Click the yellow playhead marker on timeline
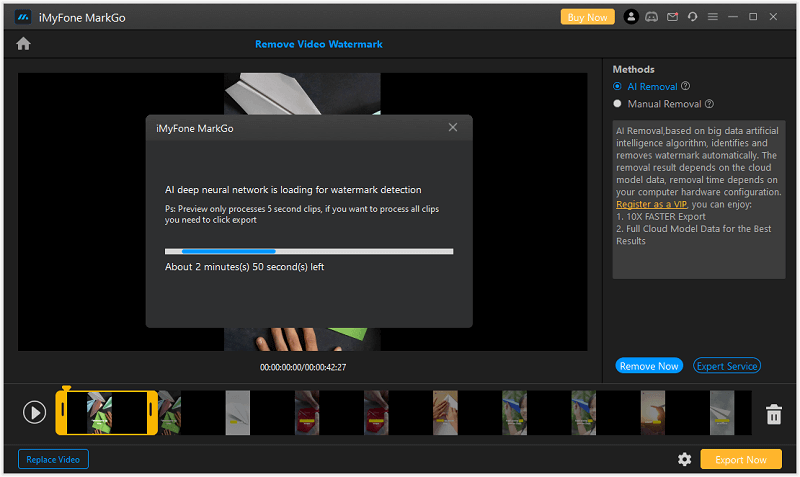Viewport: 800px width, 477px height. 66,388
